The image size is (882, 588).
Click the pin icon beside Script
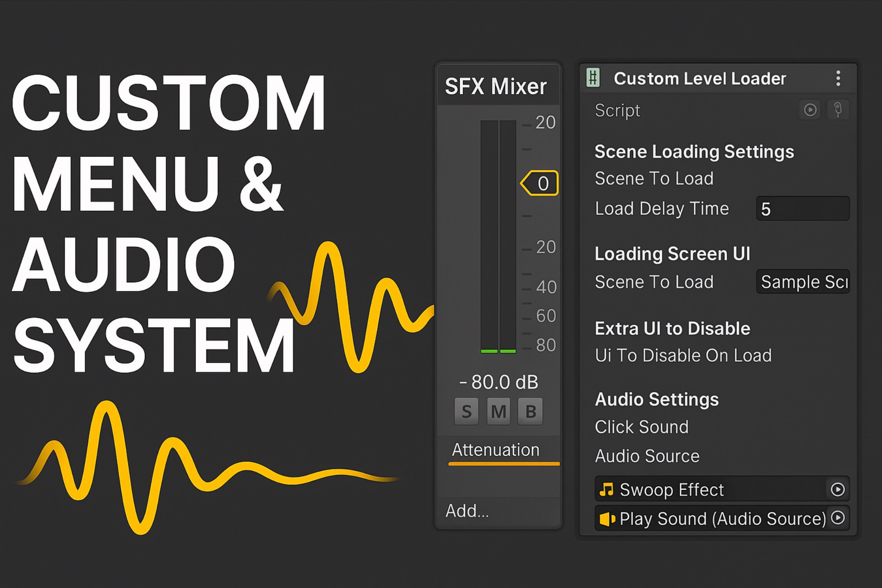(x=838, y=110)
